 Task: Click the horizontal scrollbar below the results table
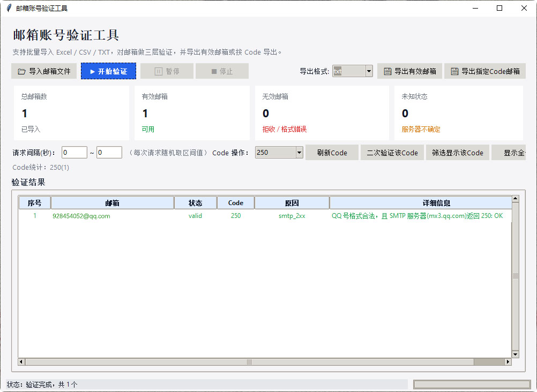coord(263,361)
